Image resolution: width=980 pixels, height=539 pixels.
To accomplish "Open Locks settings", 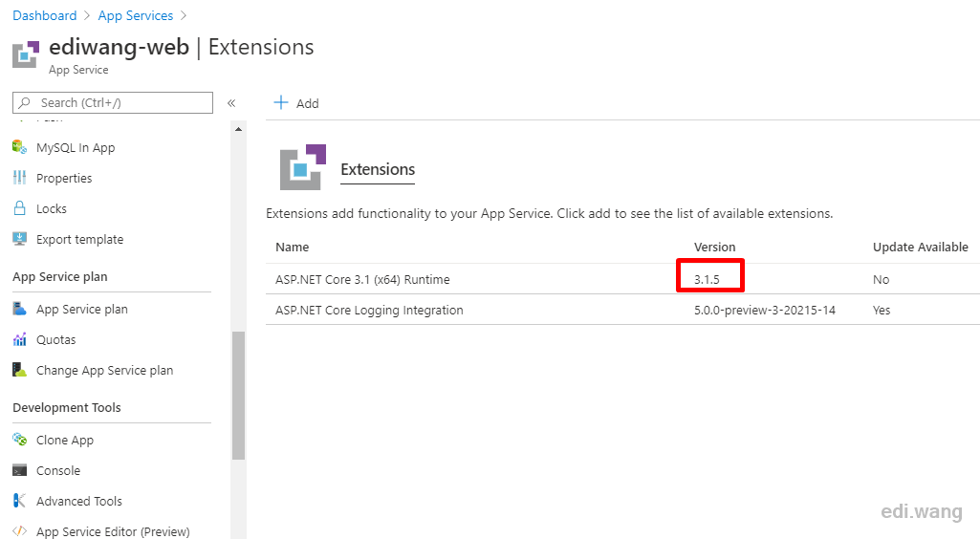I will tap(52, 208).
